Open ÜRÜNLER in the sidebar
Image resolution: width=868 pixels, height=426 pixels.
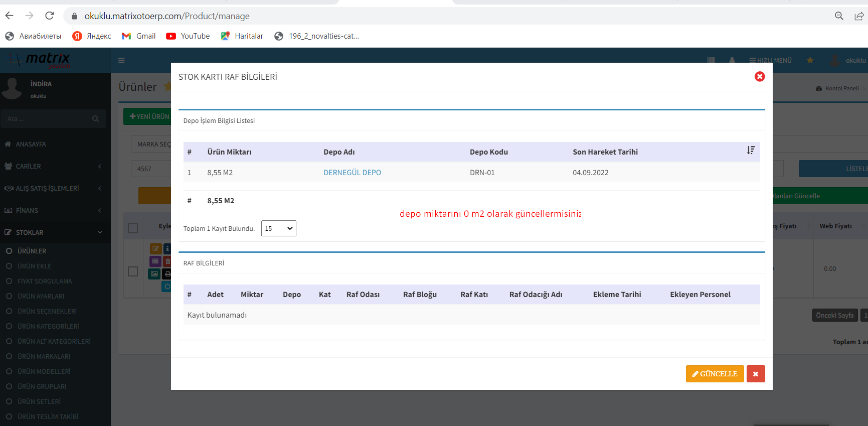tap(32, 251)
